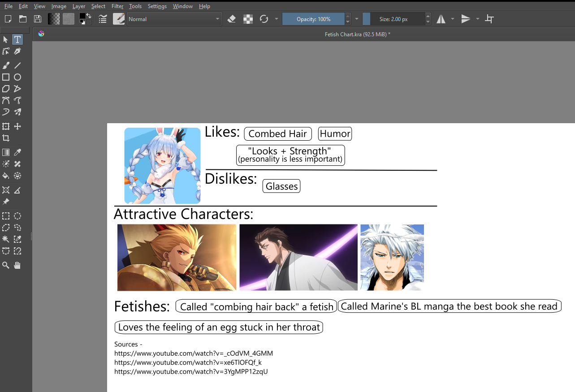Viewport: 575px width, 392px height.
Task: Open vertical mirror options dropdown
Action: 478,19
